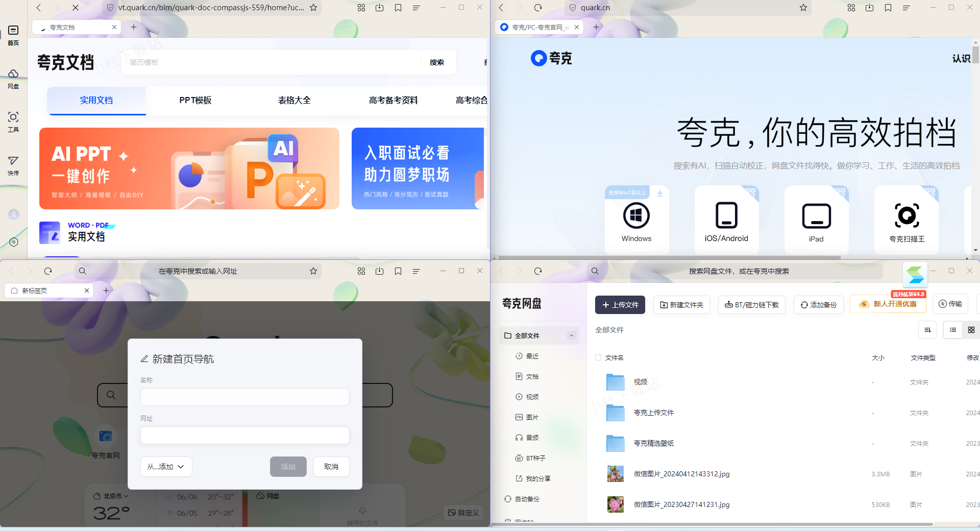
Task: Open bookmarks icon in 夸克文档 window
Action: (x=398, y=8)
